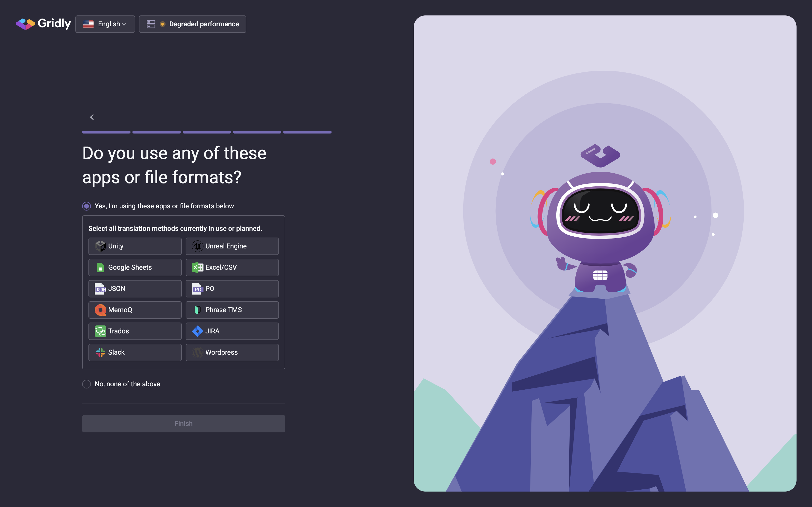Expand the Degraded performance status indicator
Screen dimensions: 812x507
point(193,24)
